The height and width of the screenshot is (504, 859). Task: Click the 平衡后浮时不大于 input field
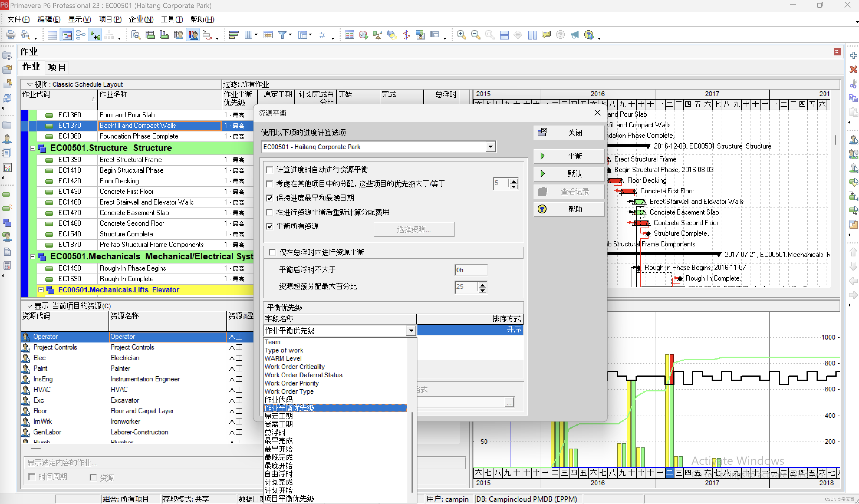coord(471,270)
